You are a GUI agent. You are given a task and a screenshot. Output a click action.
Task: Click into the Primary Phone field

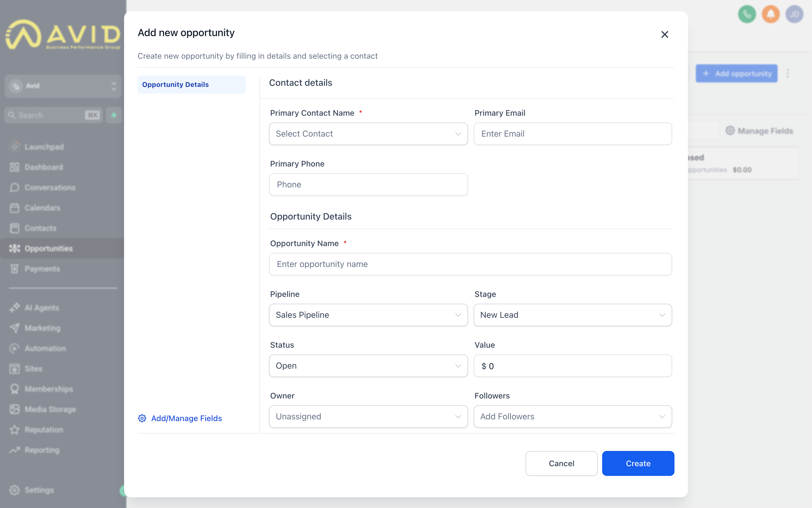click(x=368, y=185)
